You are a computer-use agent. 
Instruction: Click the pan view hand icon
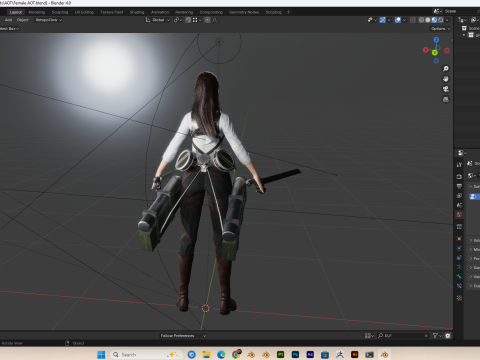point(446,79)
